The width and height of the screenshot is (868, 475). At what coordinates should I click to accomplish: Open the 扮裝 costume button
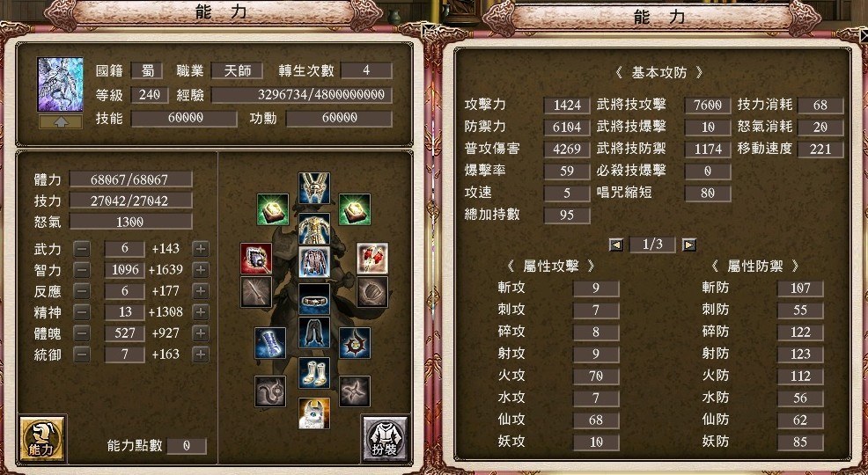tap(386, 439)
